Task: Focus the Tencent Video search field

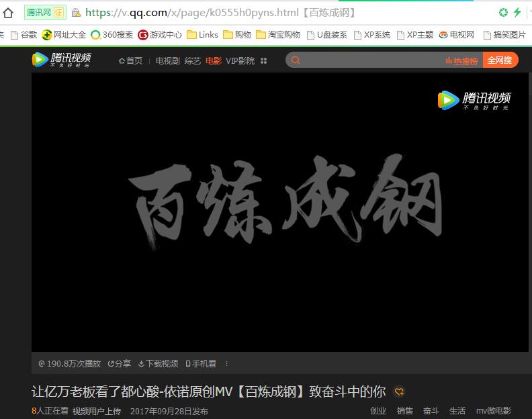Action: [x=369, y=60]
